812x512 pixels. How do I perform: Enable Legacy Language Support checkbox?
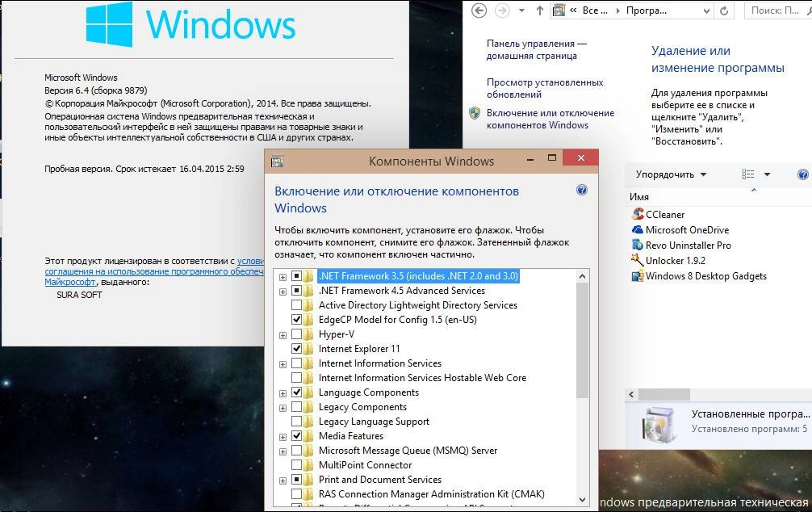pos(297,422)
